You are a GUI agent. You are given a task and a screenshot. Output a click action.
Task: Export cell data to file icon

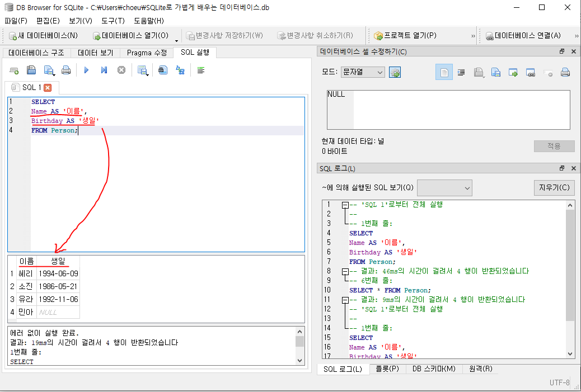(496, 72)
